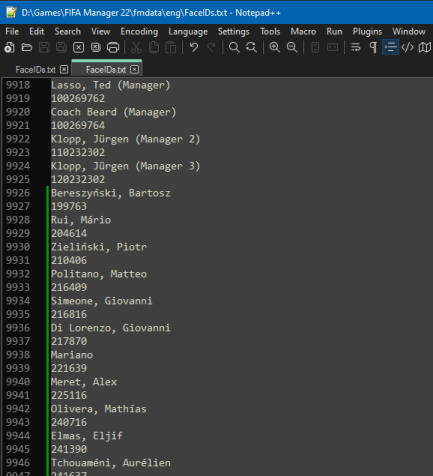Image resolution: width=433 pixels, height=476 pixels.
Task: Open the Macro menu
Action: click(303, 32)
